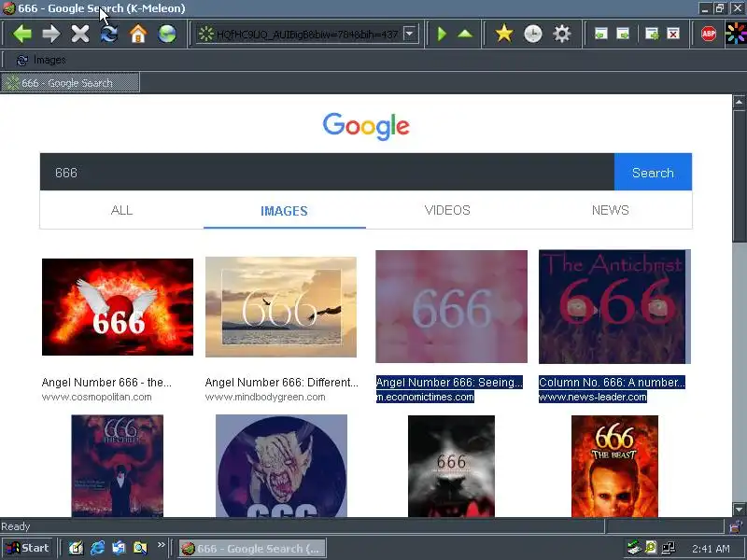Click the fourth quick launch search icon
Image resolution: width=747 pixels, height=560 pixels.
point(140,548)
